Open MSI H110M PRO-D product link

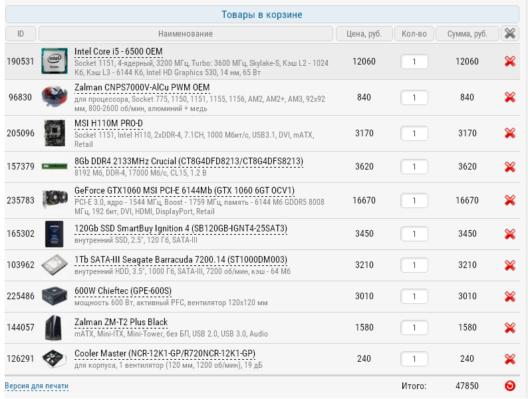click(x=108, y=124)
